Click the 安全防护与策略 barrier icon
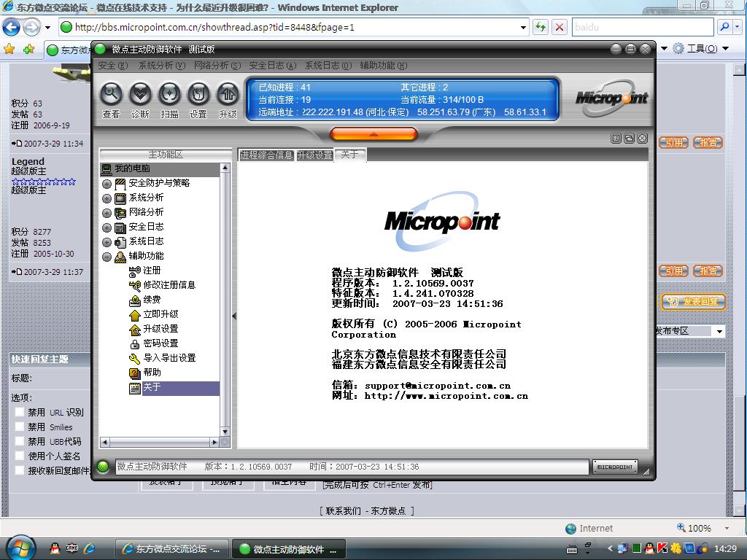 pyautogui.click(x=120, y=183)
